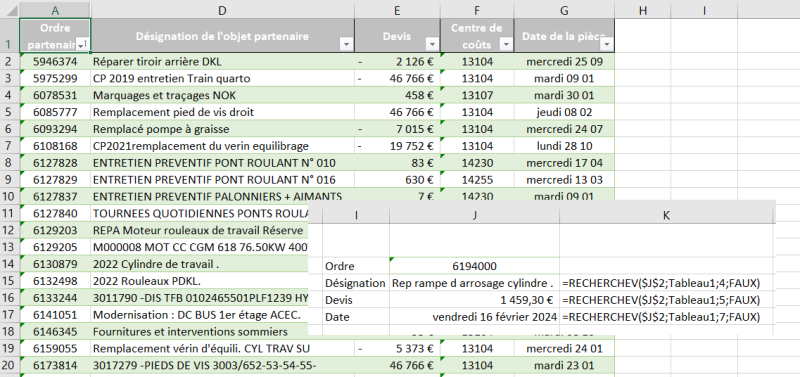Select row 2 header
800x377 pixels.
click(10, 62)
